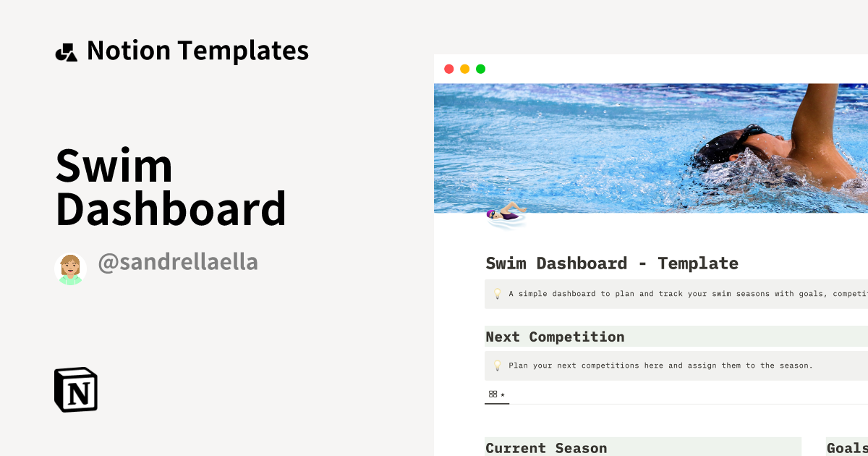Click the swimming pool cover image
This screenshot has width=868, height=456.
[x=651, y=145]
